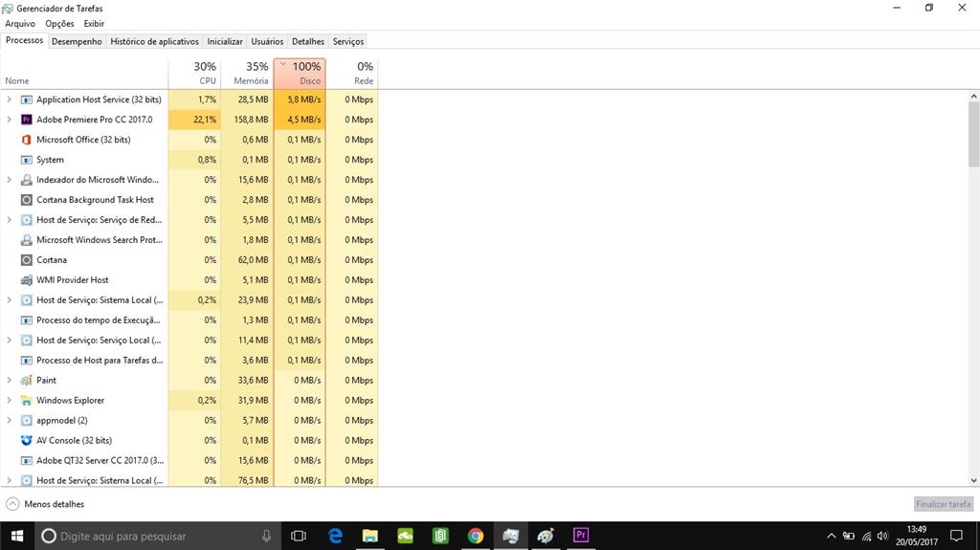Open Microsoft Edge from the taskbar

pyautogui.click(x=336, y=536)
